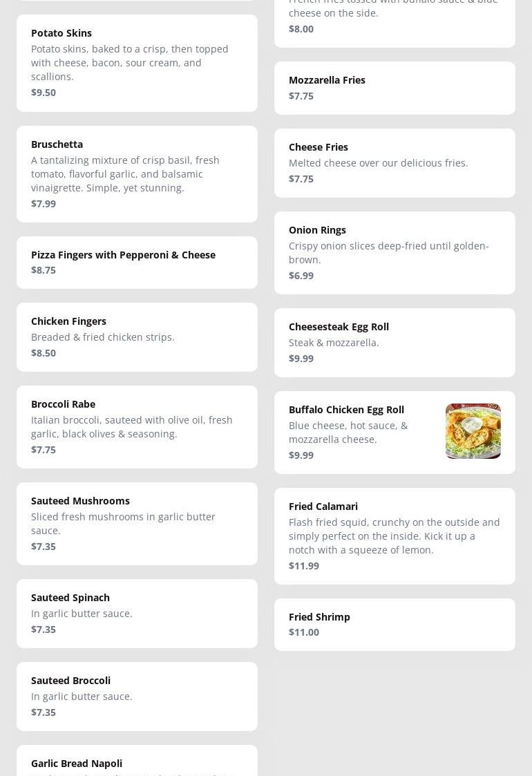The image size is (532, 776).
Task: Open the Buffalo Chicken Egg Roll photo
Action: point(473,431)
